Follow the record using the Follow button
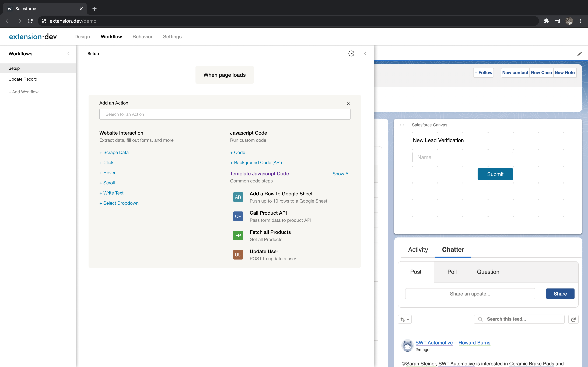The height and width of the screenshot is (367, 588). (x=483, y=72)
